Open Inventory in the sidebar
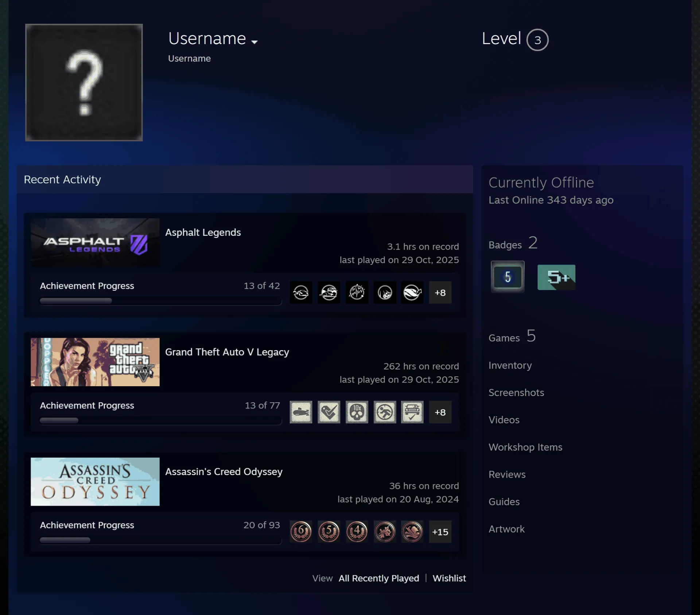Screen dimensions: 700x615 point(510,365)
